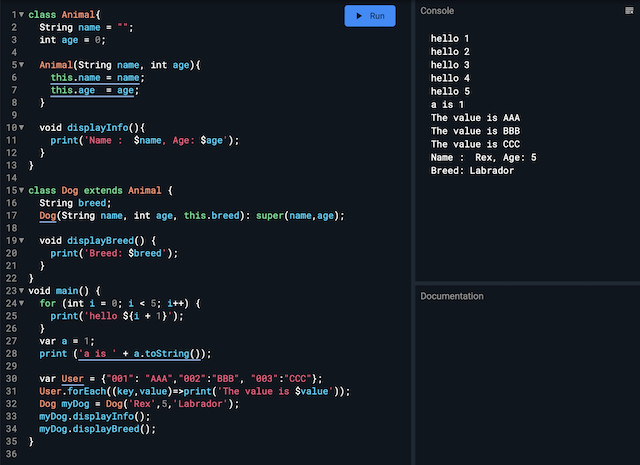Collapse the class Animal fold arrow
Viewport: 640px width, 465px height.
tap(22, 15)
